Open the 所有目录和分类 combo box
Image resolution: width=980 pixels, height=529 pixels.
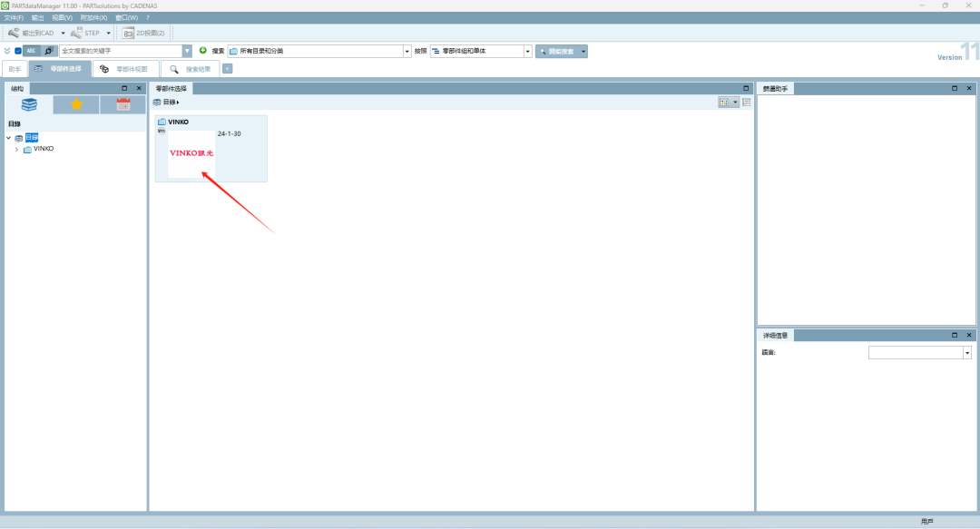319,51
